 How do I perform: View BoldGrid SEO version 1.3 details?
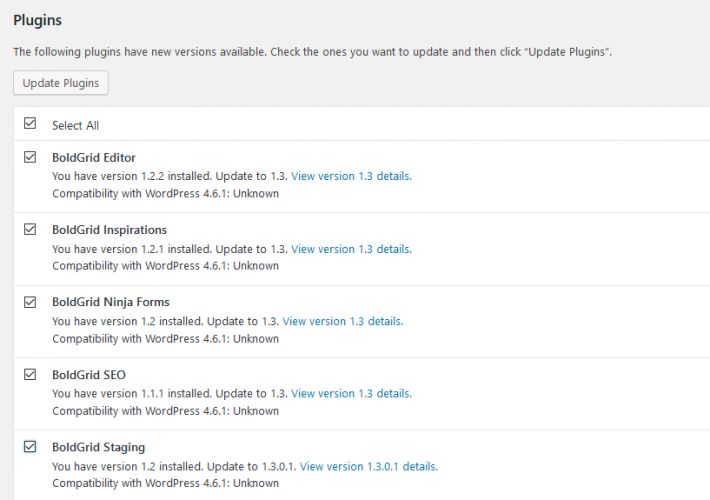(350, 394)
